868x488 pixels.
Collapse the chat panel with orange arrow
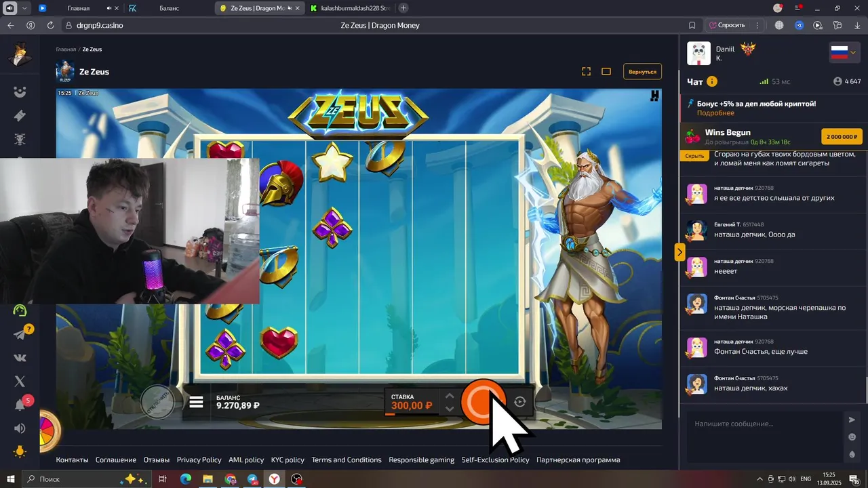[x=679, y=252]
